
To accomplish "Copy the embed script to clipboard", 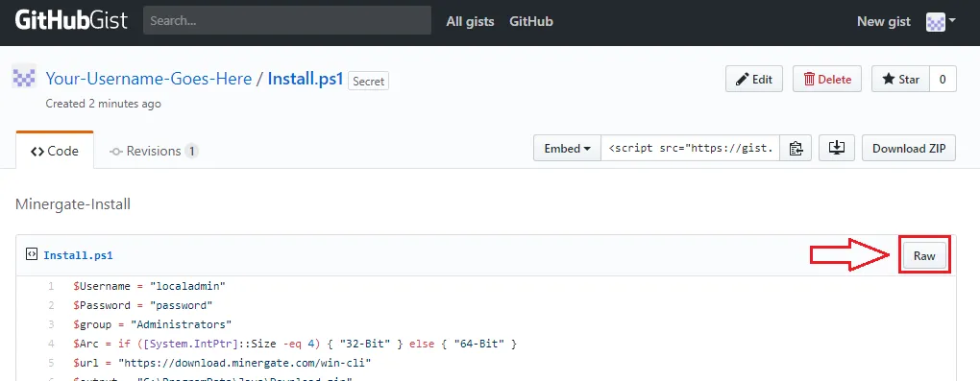I will (796, 149).
